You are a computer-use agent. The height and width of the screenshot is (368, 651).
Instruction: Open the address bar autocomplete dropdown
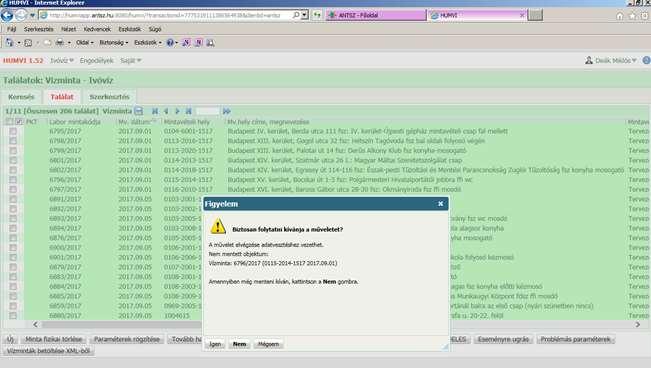click(x=305, y=15)
